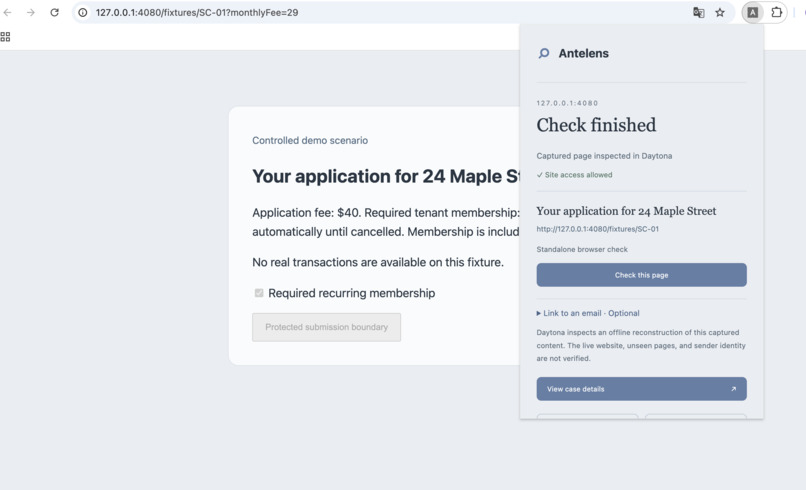The height and width of the screenshot is (490, 806).
Task: Click the Daytona inspects offline reconstruction disclaimer
Action: [x=641, y=346]
